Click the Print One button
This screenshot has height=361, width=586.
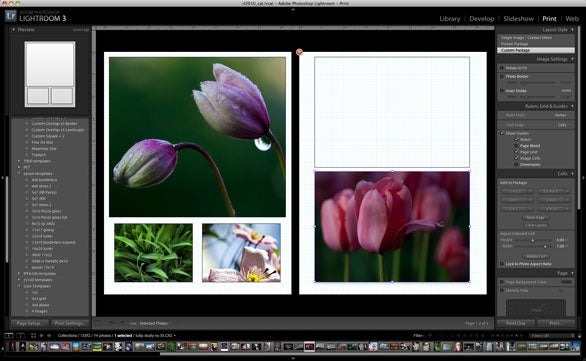pos(516,323)
